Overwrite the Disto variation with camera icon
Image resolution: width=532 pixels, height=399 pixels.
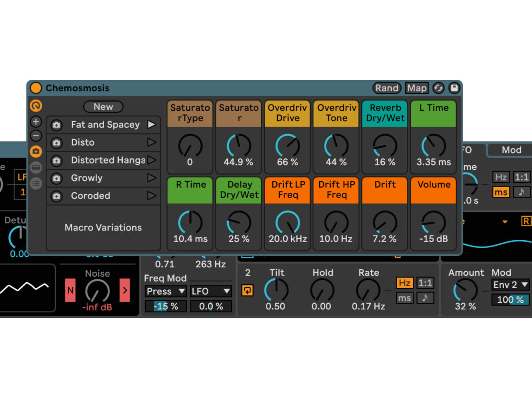point(56,143)
